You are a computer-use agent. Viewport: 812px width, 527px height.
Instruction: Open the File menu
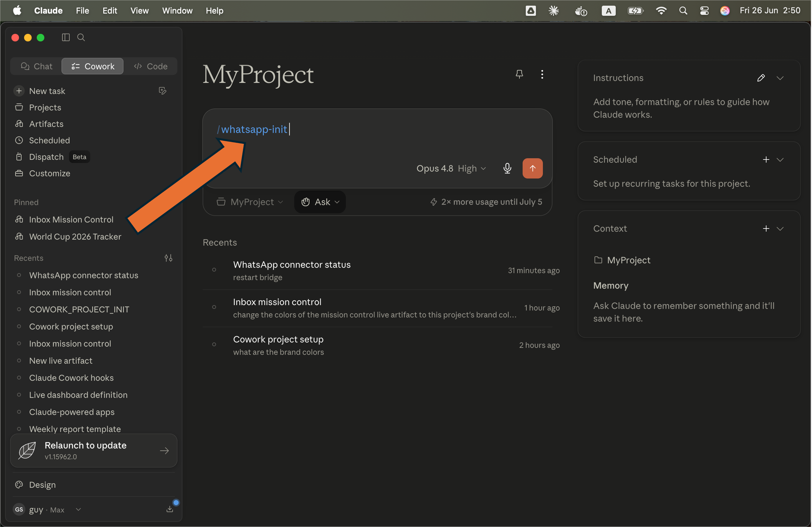tap(82, 11)
